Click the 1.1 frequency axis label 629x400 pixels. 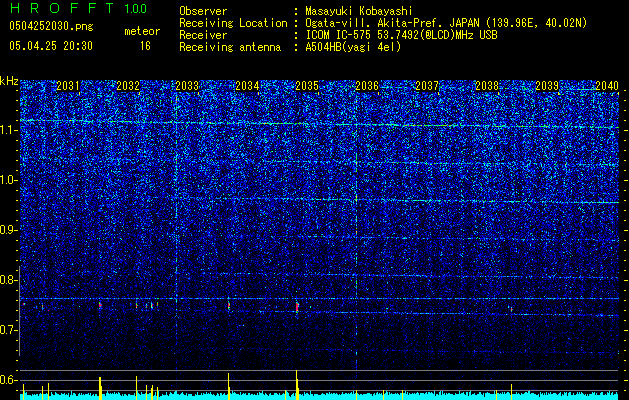[x=8, y=130]
